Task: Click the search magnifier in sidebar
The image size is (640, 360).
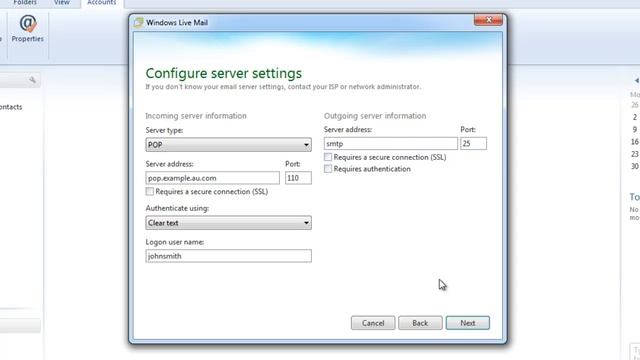Action: (x=32, y=80)
